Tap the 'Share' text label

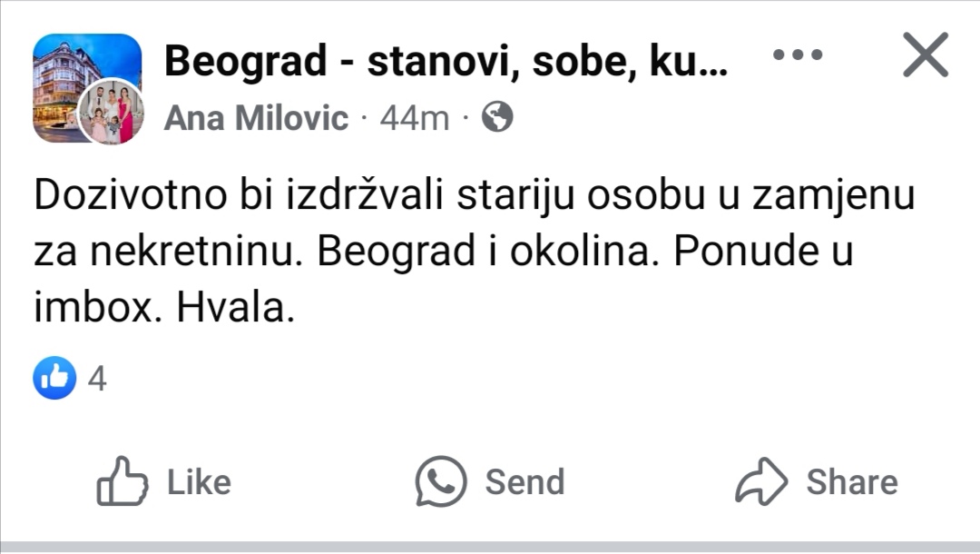click(x=851, y=482)
